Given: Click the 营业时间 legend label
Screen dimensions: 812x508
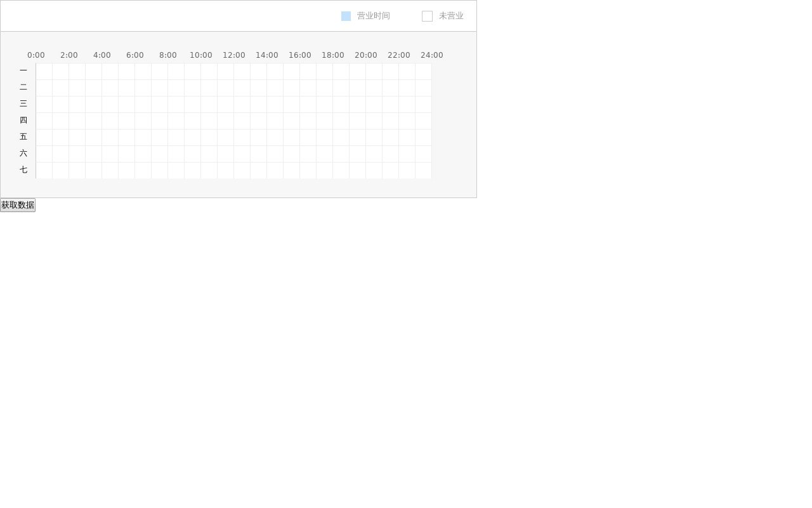Looking at the screenshot, I should pos(374,16).
